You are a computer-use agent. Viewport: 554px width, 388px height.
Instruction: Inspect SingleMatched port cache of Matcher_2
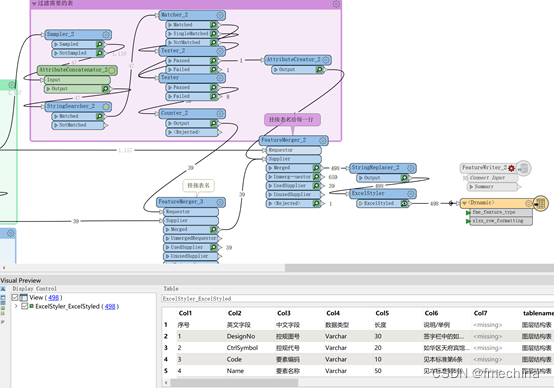pos(214,34)
